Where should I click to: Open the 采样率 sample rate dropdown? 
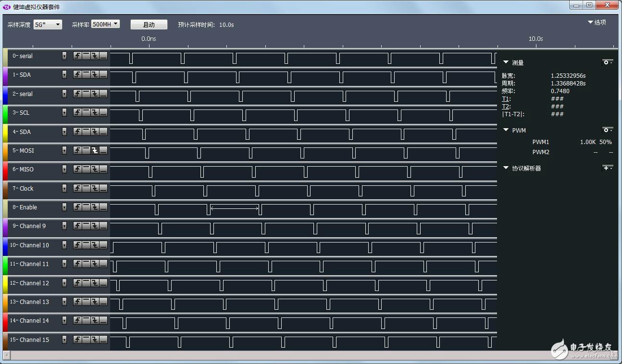coord(105,24)
